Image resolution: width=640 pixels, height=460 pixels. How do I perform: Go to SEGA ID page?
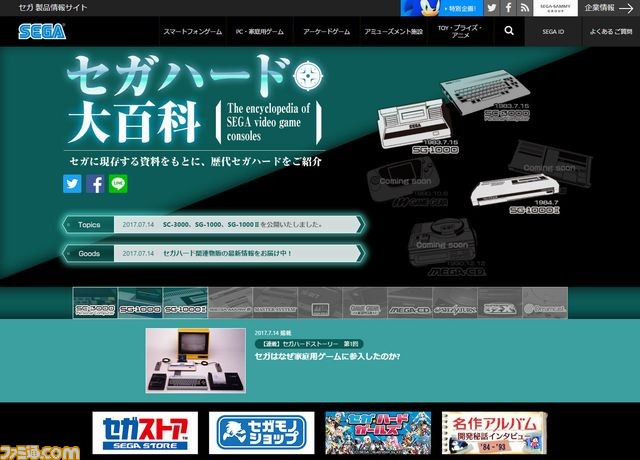point(553,31)
